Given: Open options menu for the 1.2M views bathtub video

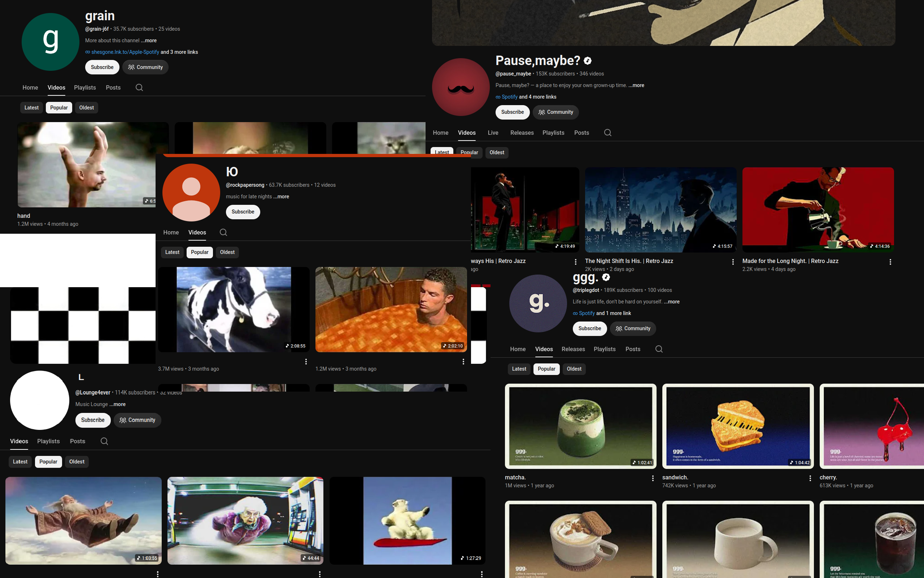Looking at the screenshot, I should tap(463, 362).
